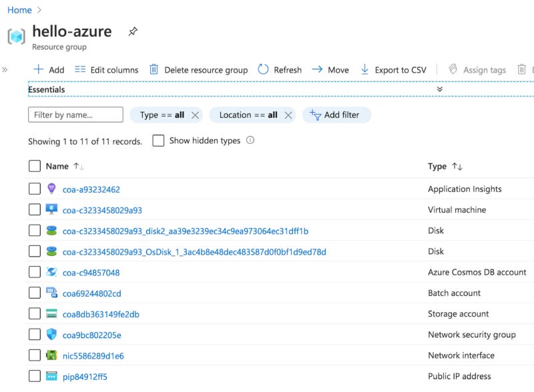Click the Refresh circular arrow icon

263,69
